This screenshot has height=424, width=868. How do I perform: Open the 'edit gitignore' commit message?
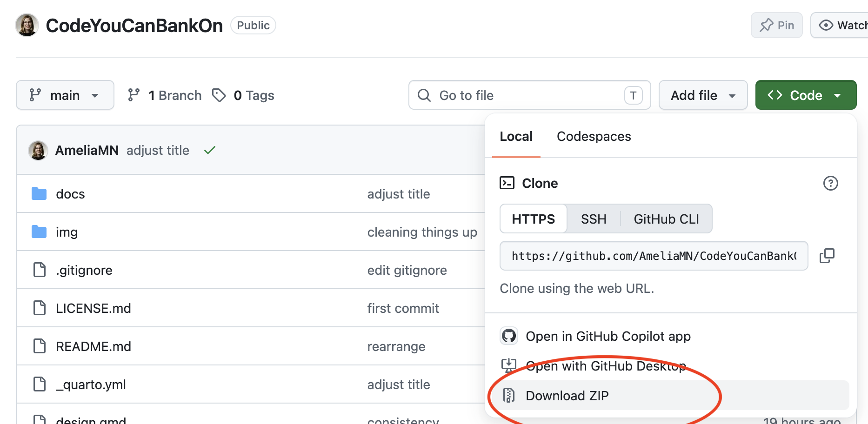click(407, 270)
